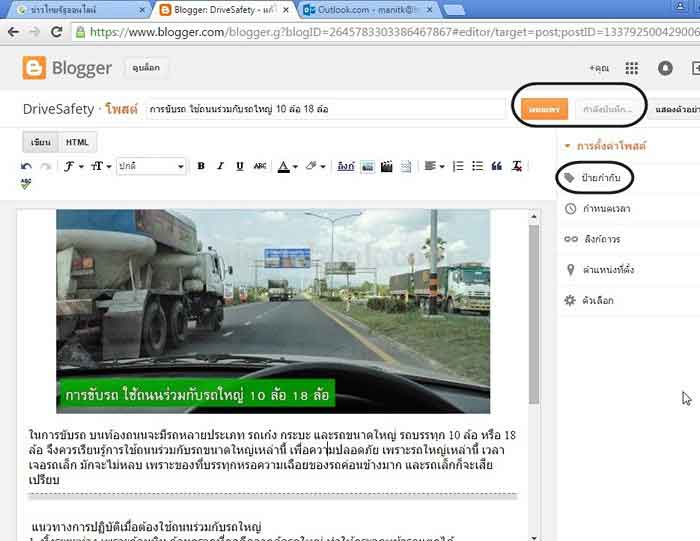Click the spell check icon
700x541 pixels.
(26, 183)
